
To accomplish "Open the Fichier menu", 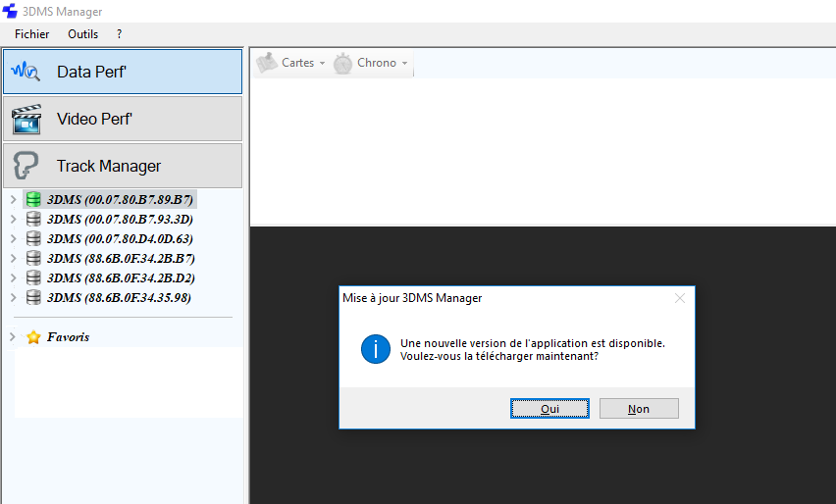I will point(32,34).
